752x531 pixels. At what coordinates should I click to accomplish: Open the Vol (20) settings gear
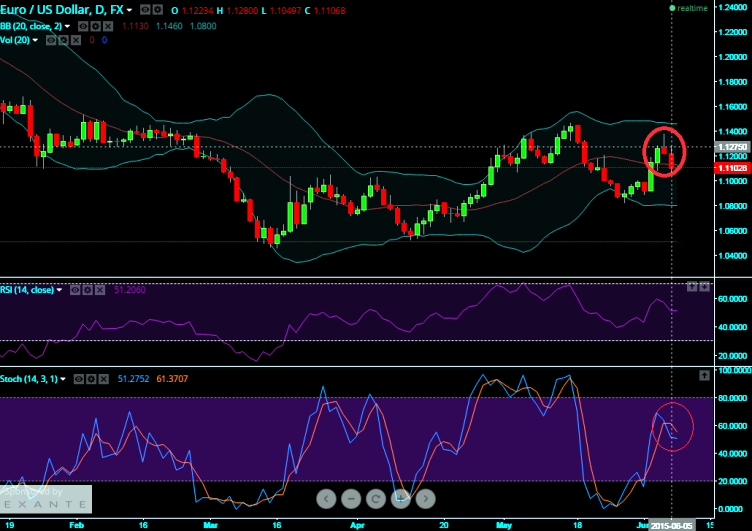click(x=62, y=41)
